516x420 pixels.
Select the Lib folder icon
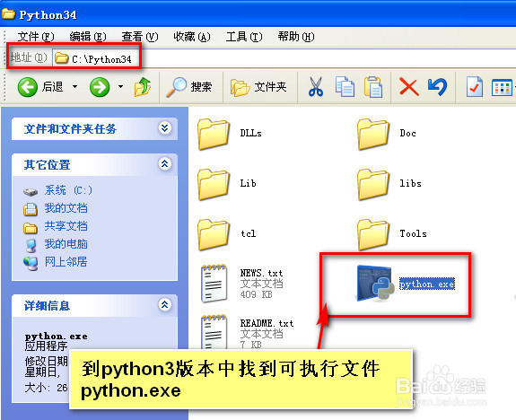click(x=214, y=184)
